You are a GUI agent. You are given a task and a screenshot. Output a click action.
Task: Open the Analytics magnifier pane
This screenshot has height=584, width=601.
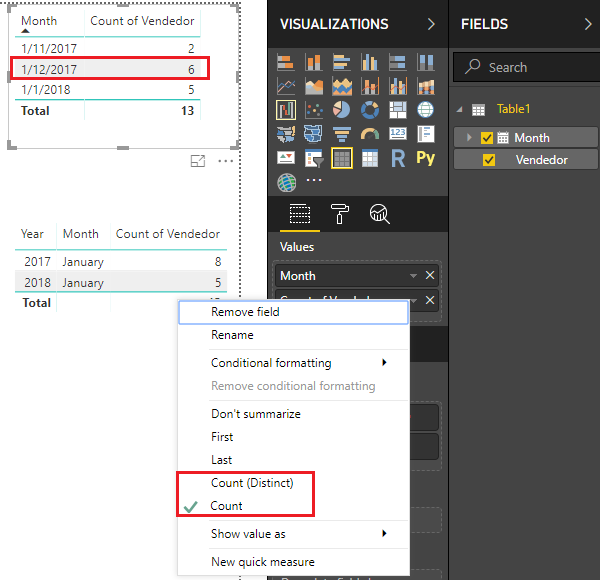pyautogui.click(x=380, y=213)
